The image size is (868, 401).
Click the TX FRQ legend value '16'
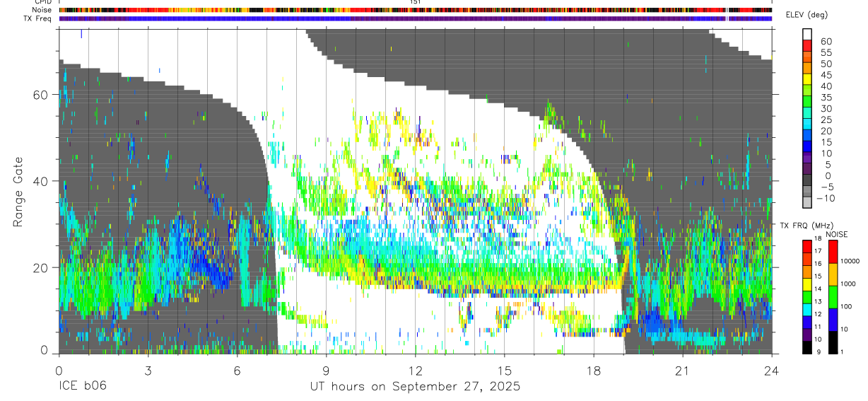coord(818,264)
